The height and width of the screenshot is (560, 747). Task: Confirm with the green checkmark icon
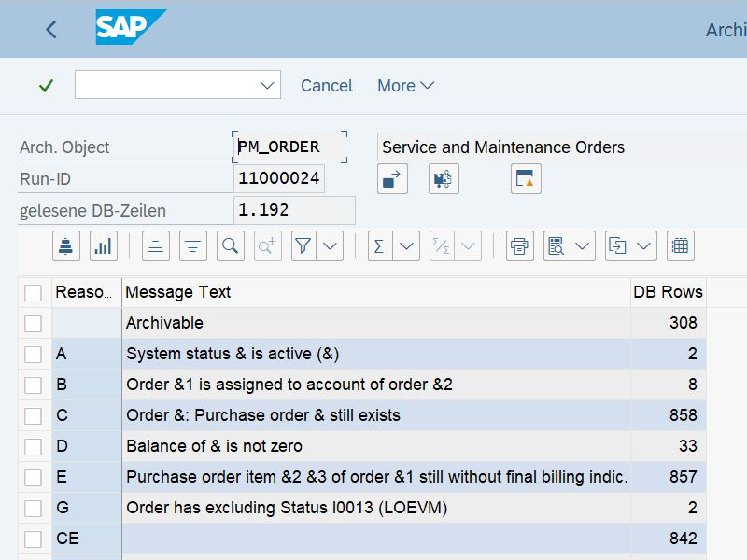(x=46, y=86)
